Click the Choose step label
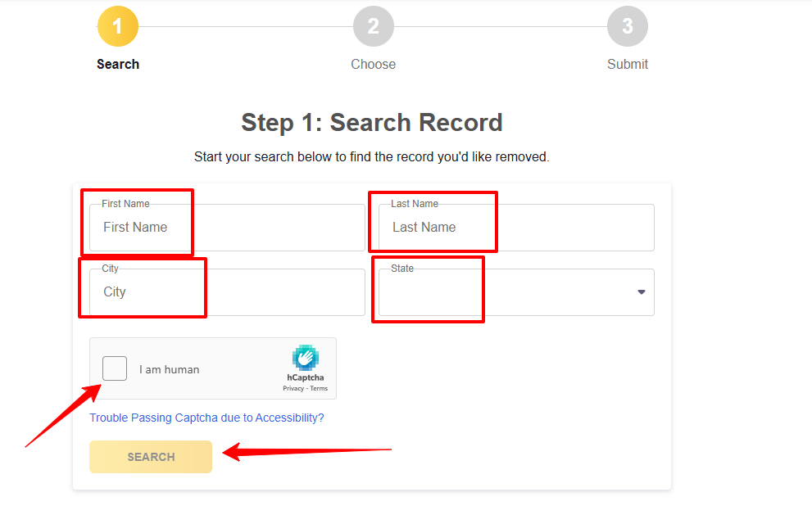Screen dimensions: 812x515 (374, 64)
